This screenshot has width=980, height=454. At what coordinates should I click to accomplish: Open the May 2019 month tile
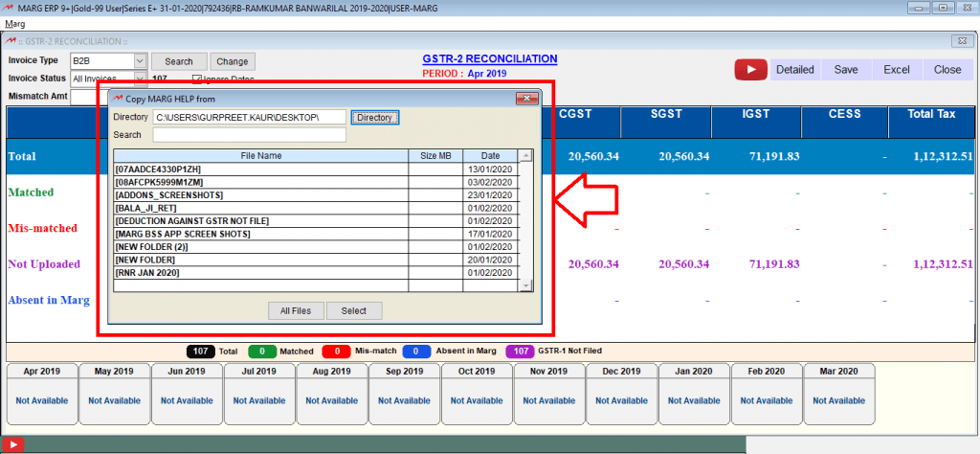(115, 394)
